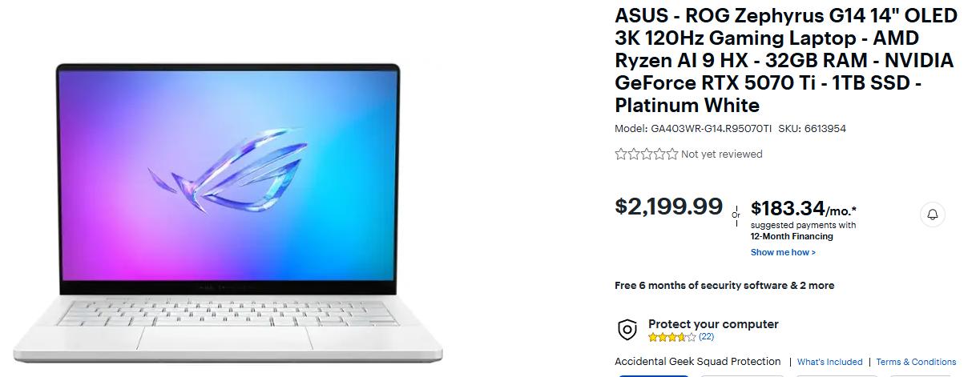The image size is (980, 377).
Task: Click the price alert bell icon
Action: 933,215
